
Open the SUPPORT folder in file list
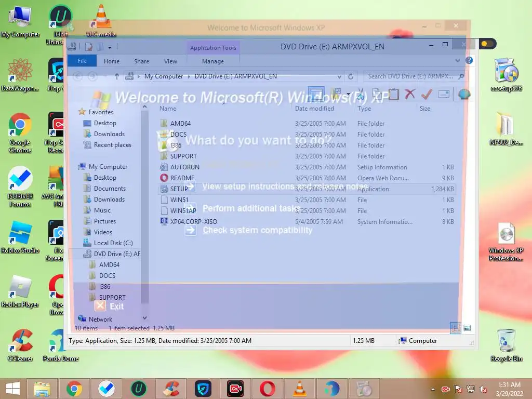(x=183, y=156)
